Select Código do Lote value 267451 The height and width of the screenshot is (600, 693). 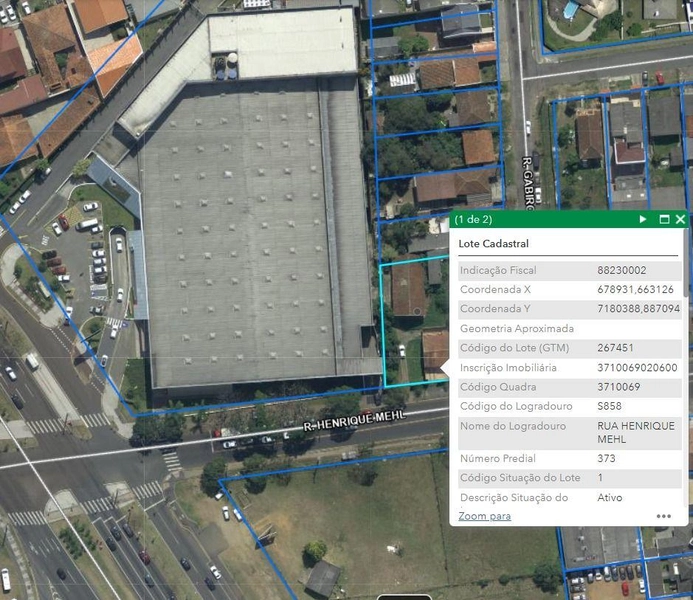pyautogui.click(x=615, y=348)
